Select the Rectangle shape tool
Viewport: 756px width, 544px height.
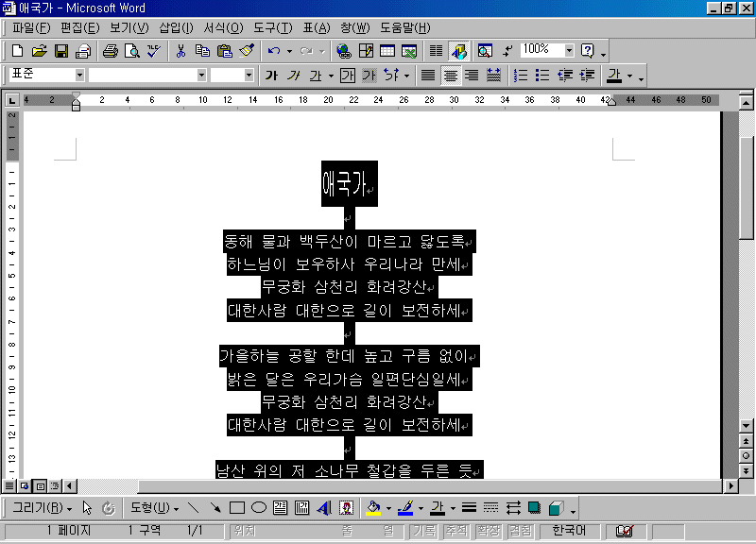click(x=237, y=508)
